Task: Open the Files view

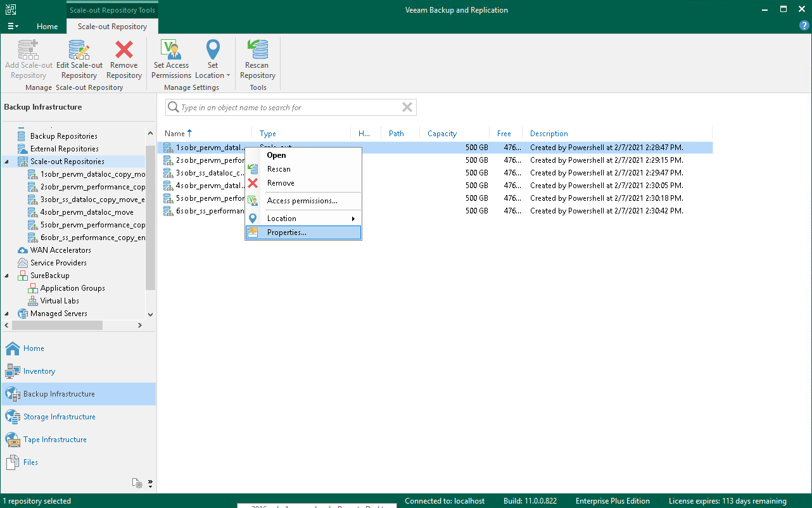Action: [78, 462]
